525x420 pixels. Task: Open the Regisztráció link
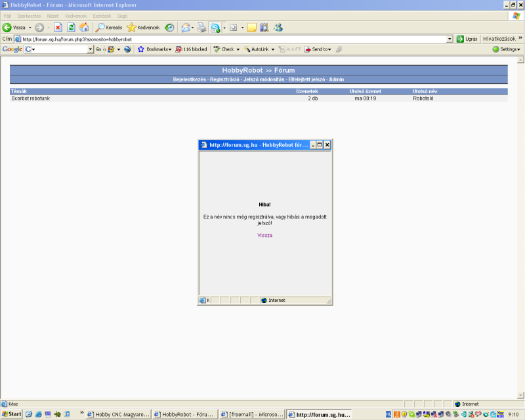224,79
